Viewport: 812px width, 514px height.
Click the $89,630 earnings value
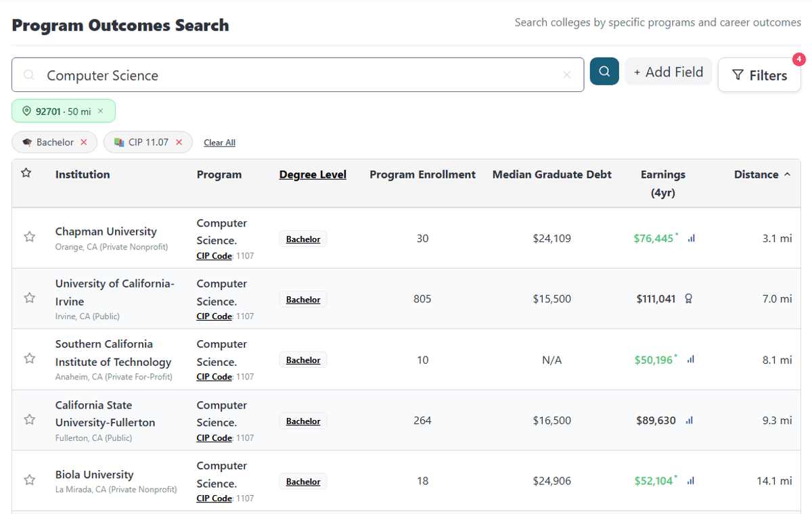[x=656, y=420]
